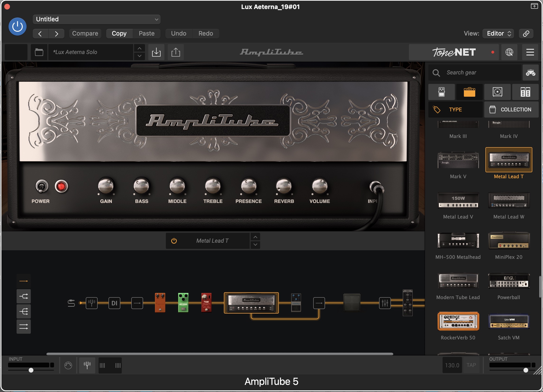Open the ToneNET panel

454,52
